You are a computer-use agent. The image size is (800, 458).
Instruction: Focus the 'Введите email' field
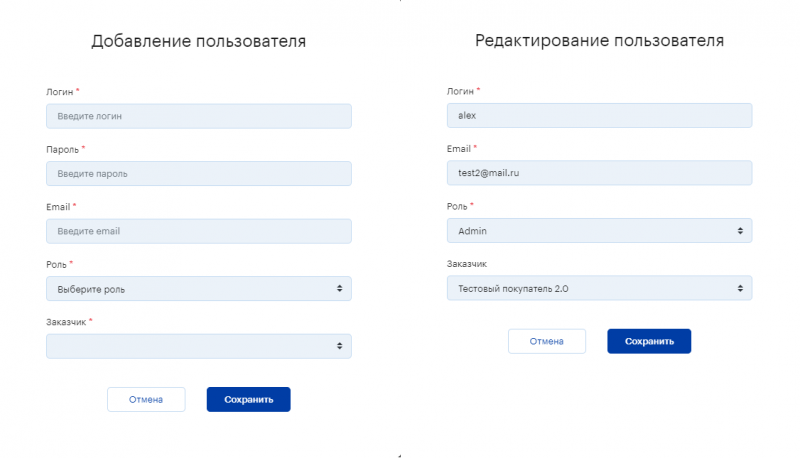(x=198, y=231)
